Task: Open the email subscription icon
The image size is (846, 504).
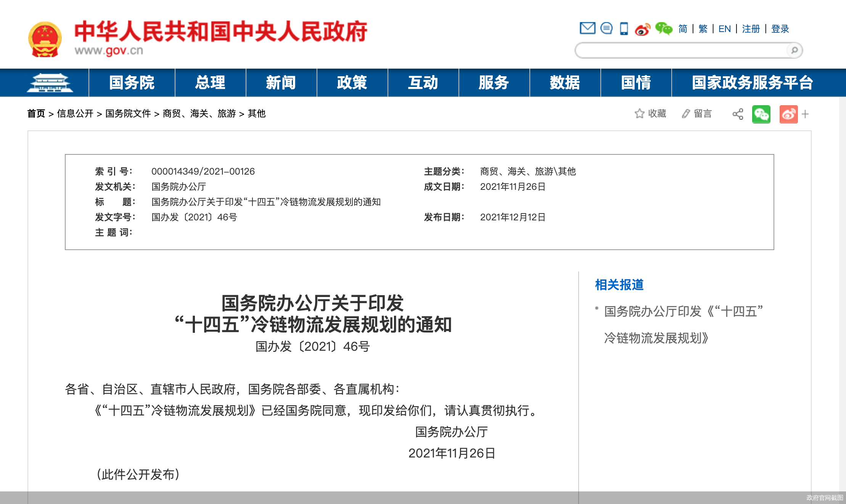Action: (x=589, y=28)
